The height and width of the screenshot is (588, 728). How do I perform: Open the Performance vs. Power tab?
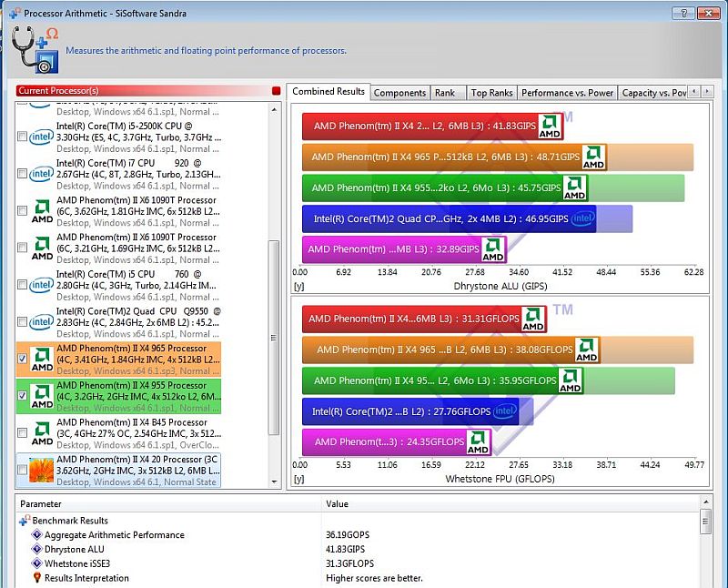click(x=567, y=93)
